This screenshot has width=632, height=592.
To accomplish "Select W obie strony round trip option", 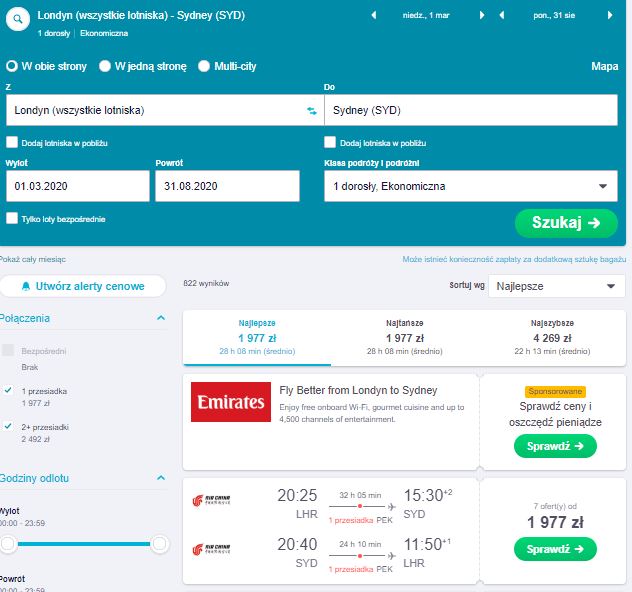I will (x=12, y=66).
